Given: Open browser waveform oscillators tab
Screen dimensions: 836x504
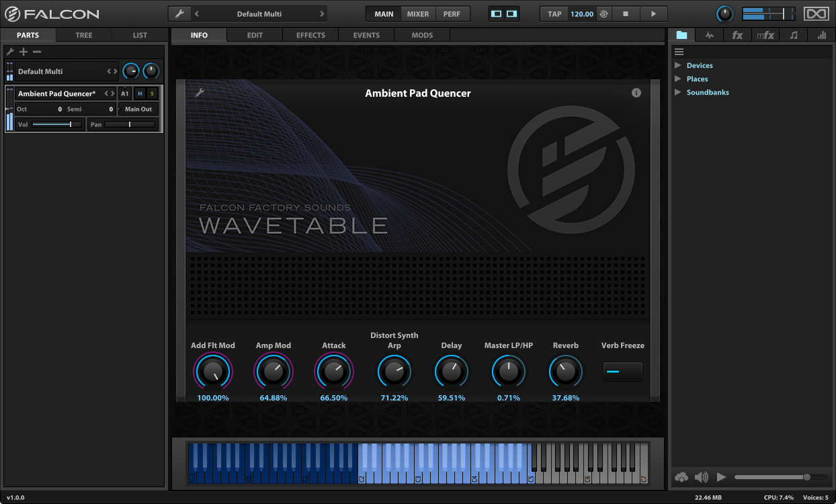Looking at the screenshot, I should (710, 35).
